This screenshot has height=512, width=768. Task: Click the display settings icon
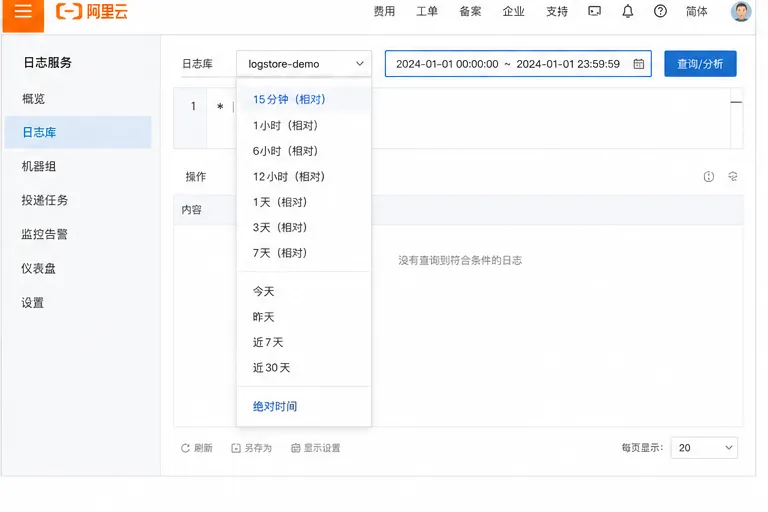(x=295, y=448)
